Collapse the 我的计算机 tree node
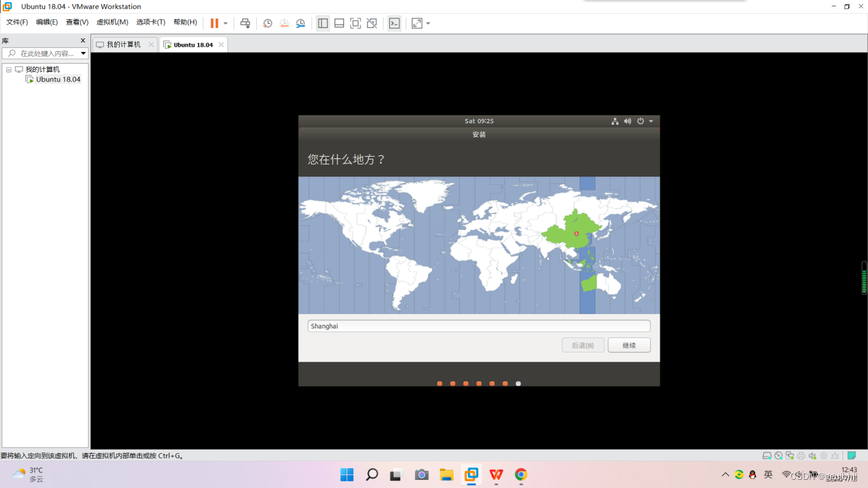This screenshot has height=488, width=868. point(9,70)
